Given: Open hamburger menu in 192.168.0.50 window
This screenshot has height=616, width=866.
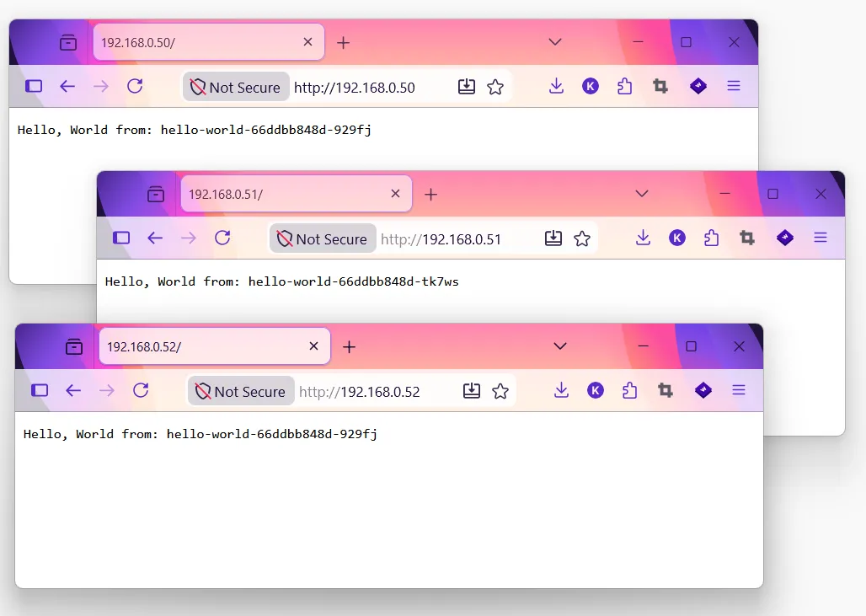Looking at the screenshot, I should click(x=734, y=86).
